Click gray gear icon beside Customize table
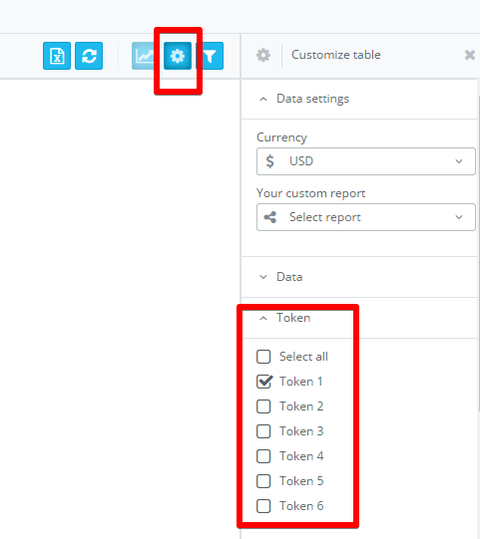This screenshot has width=480, height=539. 263,55
